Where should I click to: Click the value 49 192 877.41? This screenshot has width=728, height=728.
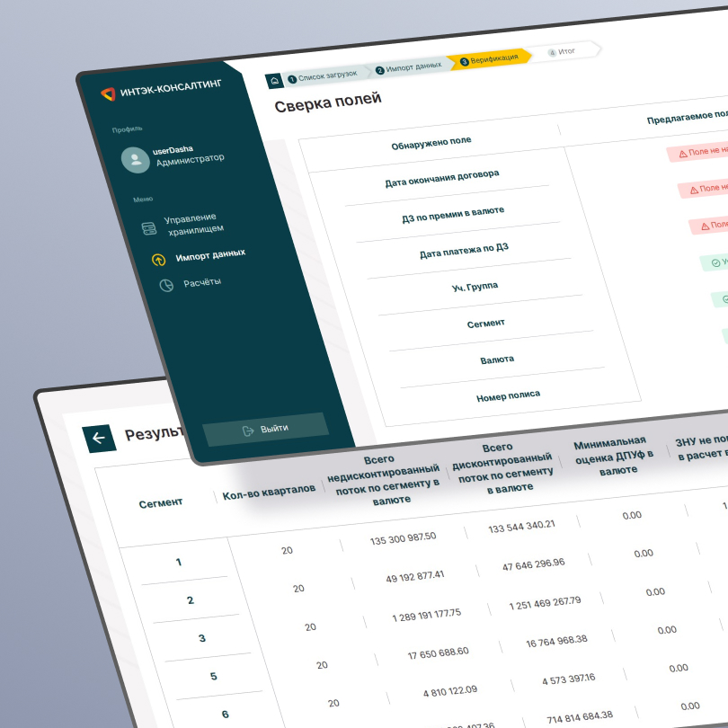coord(415,577)
